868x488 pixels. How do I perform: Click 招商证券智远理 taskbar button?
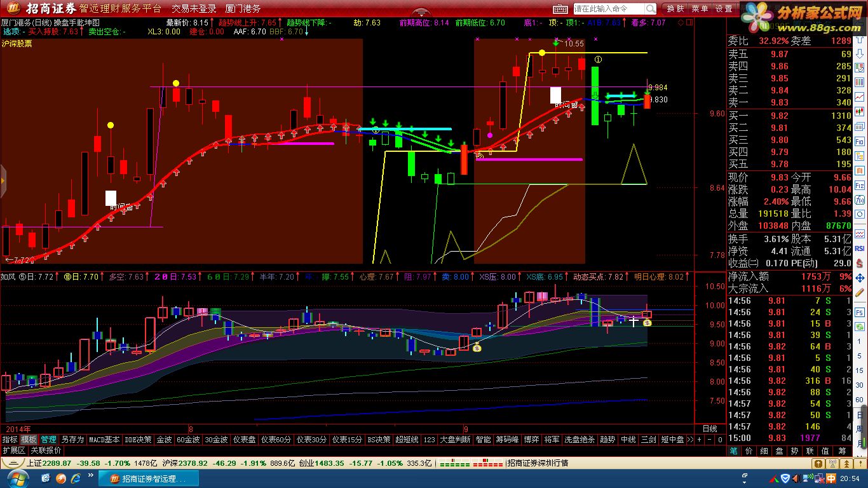coord(147,478)
